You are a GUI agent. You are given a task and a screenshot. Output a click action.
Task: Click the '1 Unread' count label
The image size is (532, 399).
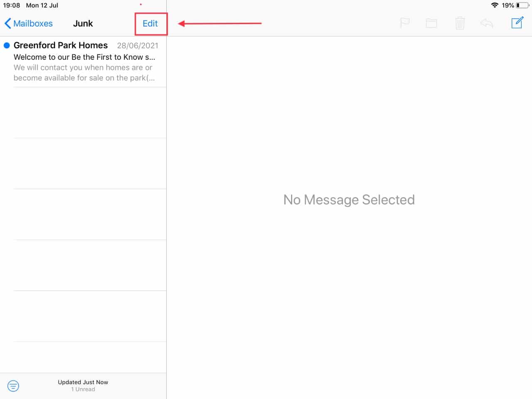pos(83,389)
